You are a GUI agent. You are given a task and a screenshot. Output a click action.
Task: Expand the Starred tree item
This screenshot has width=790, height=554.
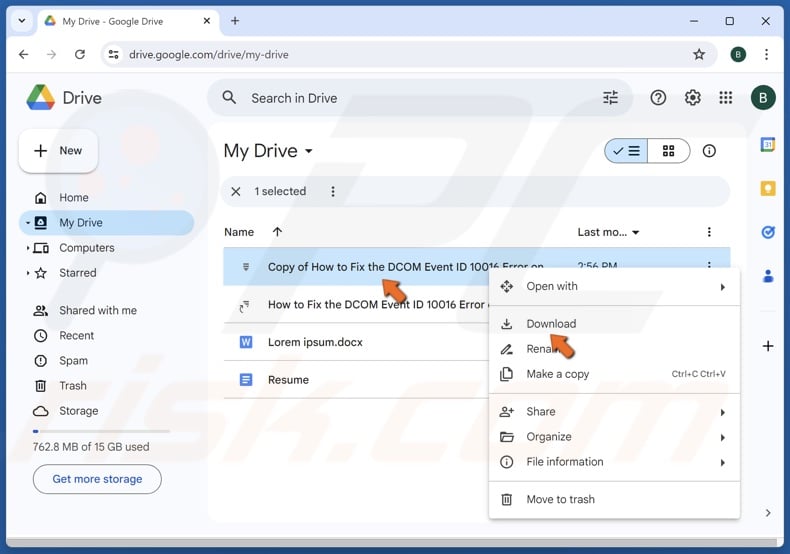pos(27,273)
